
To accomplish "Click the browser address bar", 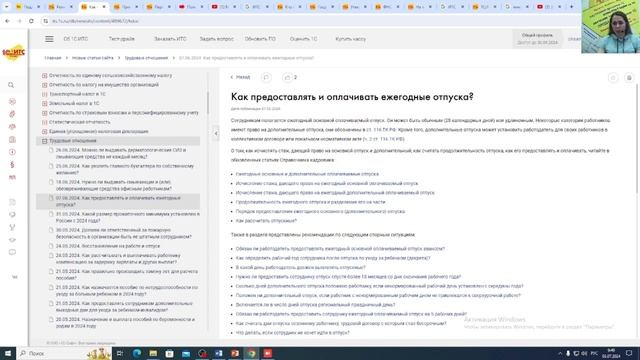I will tap(310, 21).
